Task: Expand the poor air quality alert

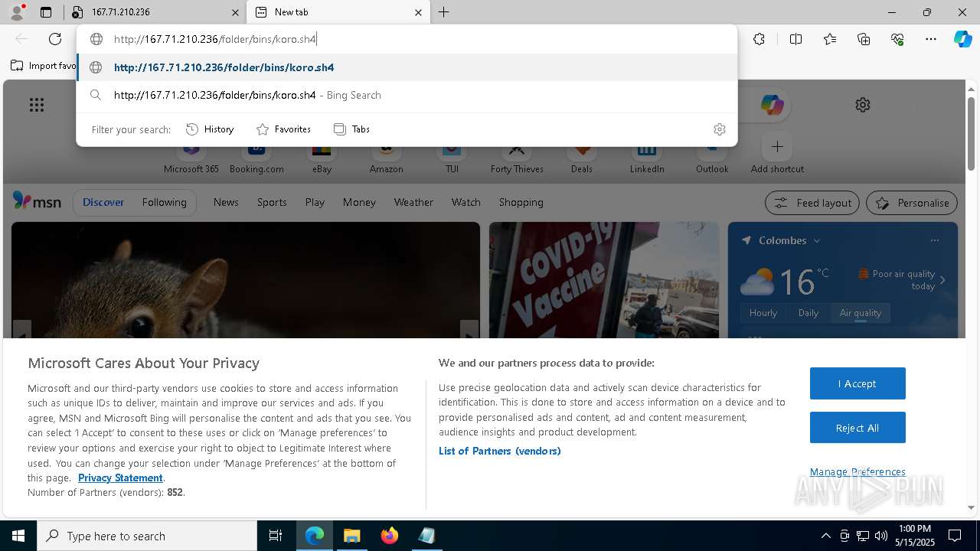Action: 902,279
